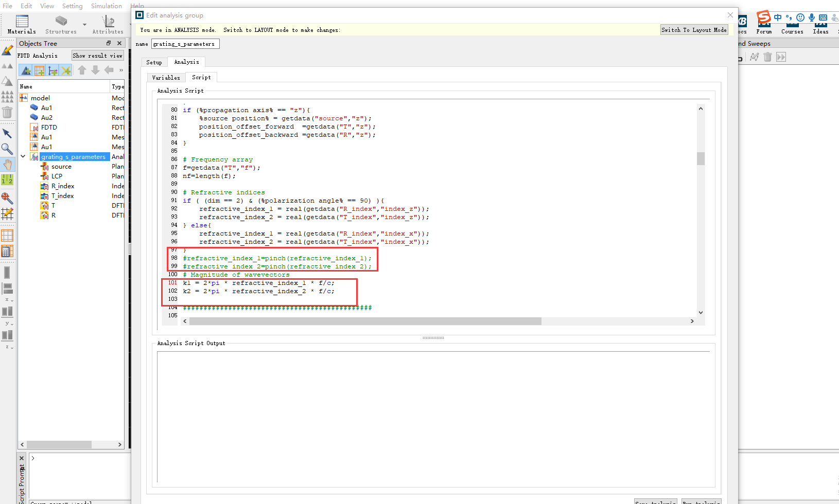Click the move down arrow in Objects Tree
This screenshot has height=504, width=839.
(95, 70)
